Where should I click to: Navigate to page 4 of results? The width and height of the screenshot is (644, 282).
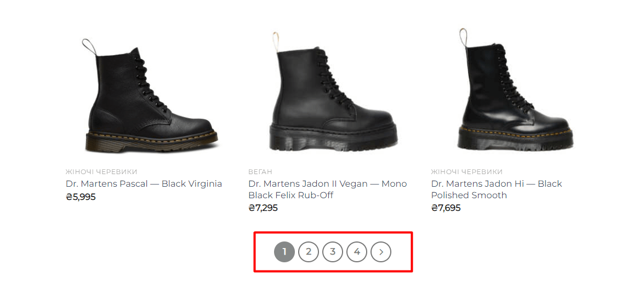[x=357, y=252]
